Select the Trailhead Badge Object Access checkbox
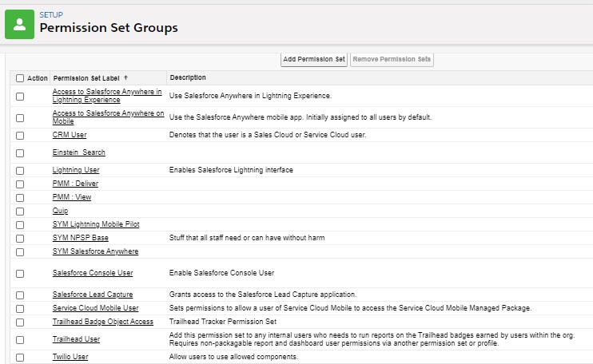593x364 pixels. pyautogui.click(x=20, y=322)
